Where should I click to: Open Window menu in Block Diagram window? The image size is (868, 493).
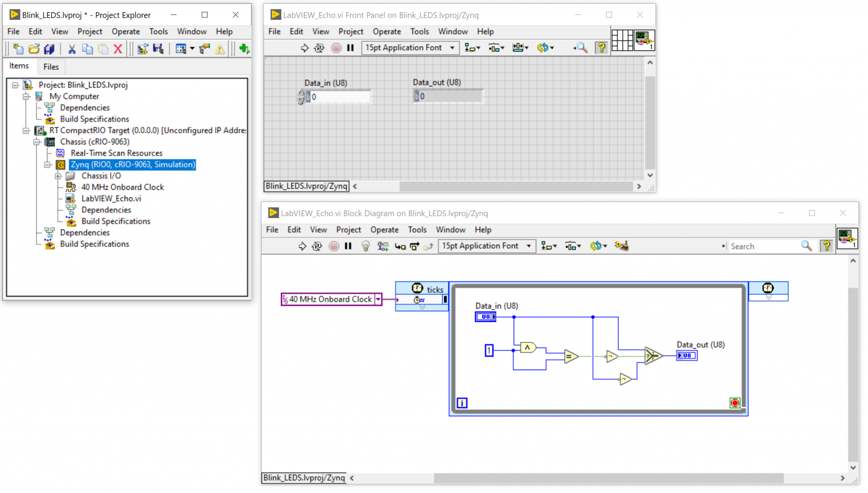451,230
